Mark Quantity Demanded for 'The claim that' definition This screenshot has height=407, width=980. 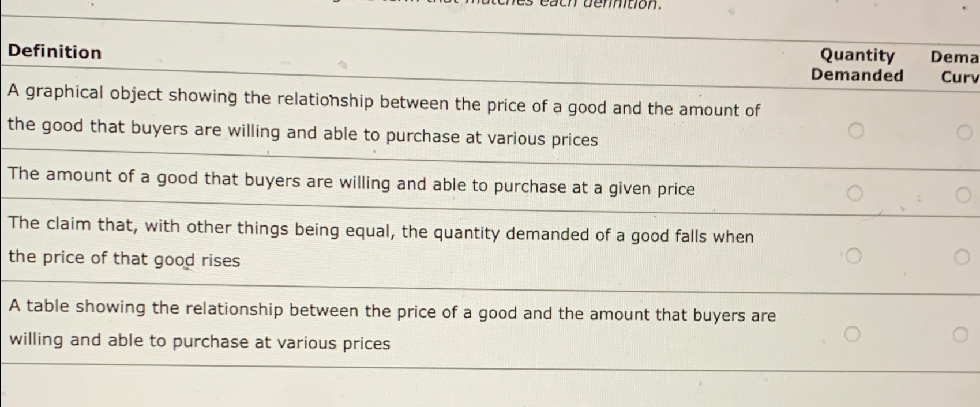(854, 255)
